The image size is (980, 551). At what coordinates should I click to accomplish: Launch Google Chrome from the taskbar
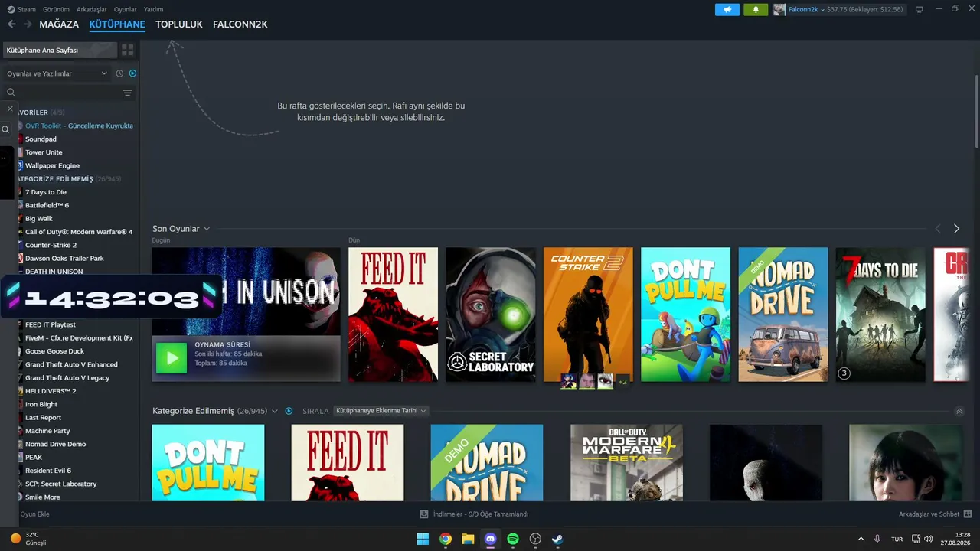click(x=446, y=539)
